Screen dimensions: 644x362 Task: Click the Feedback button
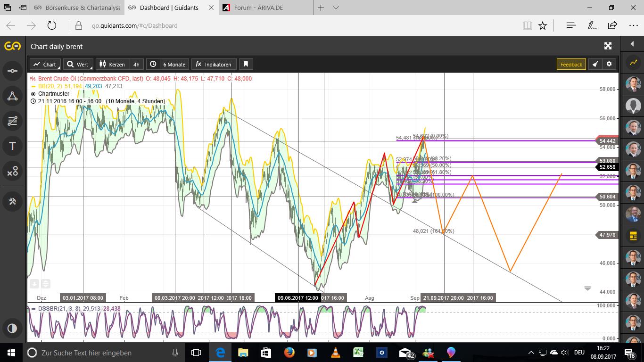571,64
